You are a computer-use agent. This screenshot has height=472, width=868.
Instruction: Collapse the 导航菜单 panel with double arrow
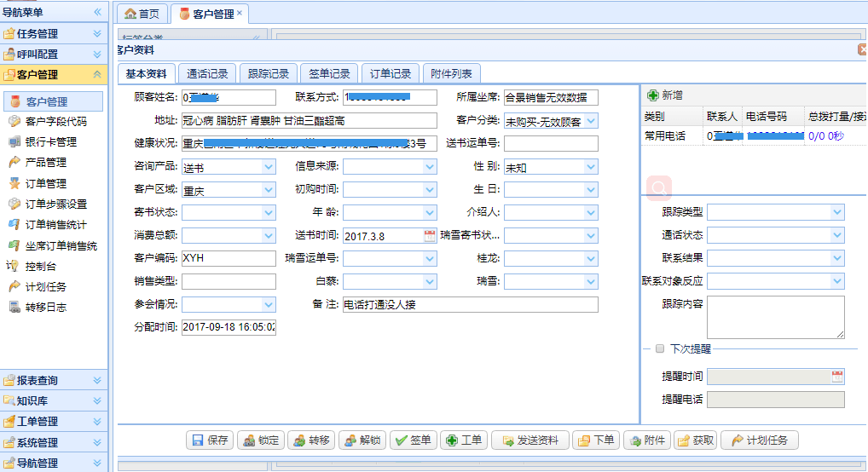pyautogui.click(x=97, y=12)
